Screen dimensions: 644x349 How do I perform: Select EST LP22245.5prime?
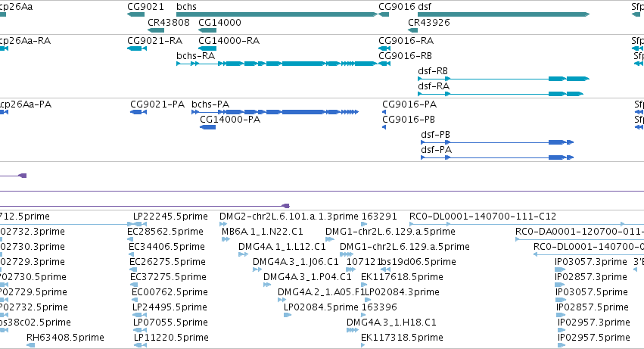(x=170, y=217)
